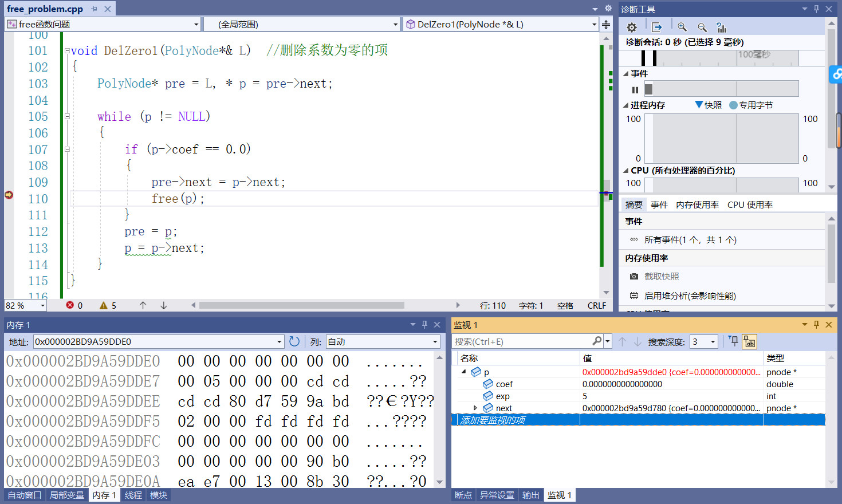Click 所有事件(1 个, 共 1 个) link
Viewport: 842px width, 504px height.
(x=690, y=239)
